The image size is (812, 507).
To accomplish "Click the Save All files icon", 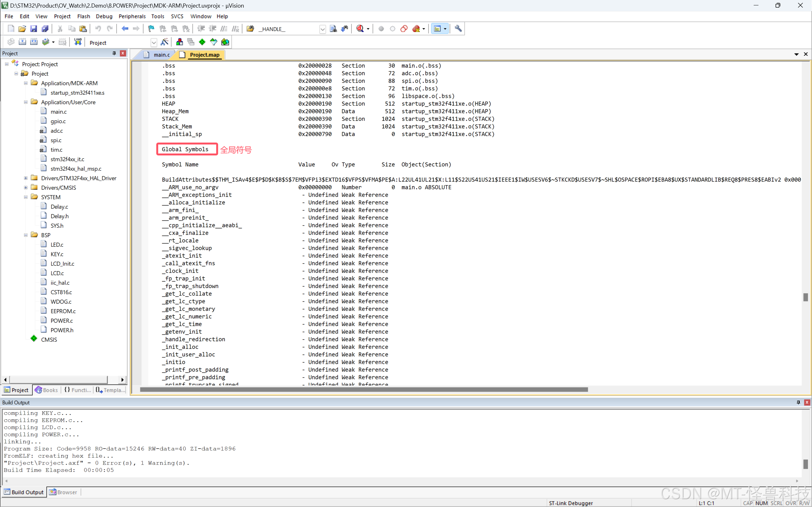I will point(45,29).
